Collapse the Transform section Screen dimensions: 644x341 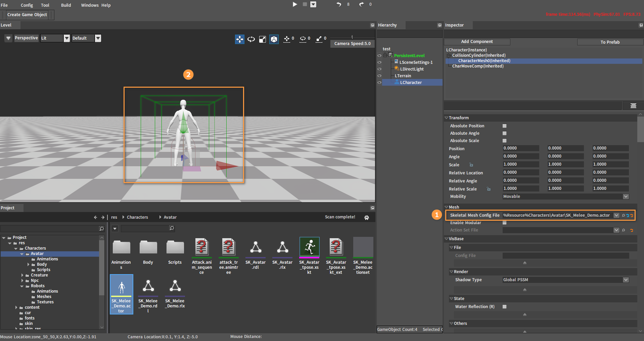point(447,118)
